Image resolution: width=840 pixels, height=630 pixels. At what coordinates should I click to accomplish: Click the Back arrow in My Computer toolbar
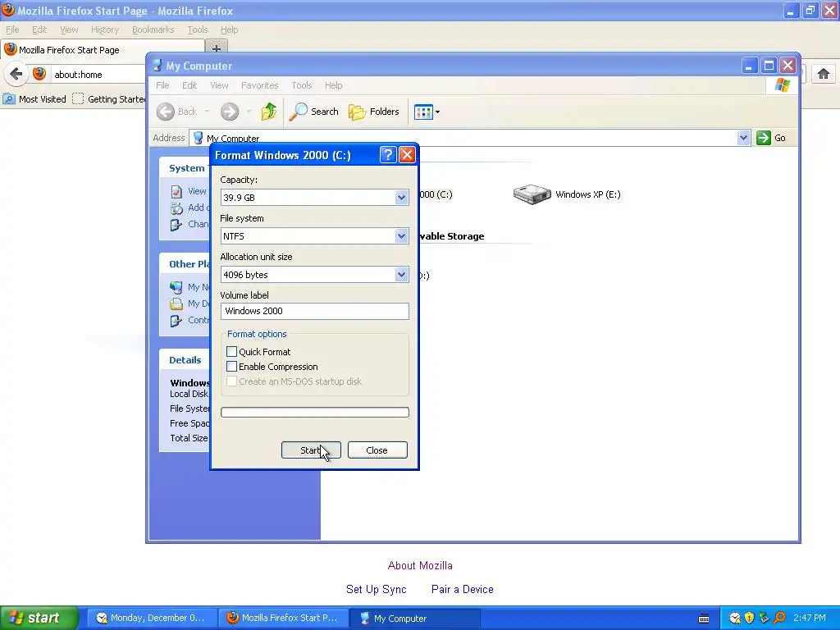tap(166, 112)
